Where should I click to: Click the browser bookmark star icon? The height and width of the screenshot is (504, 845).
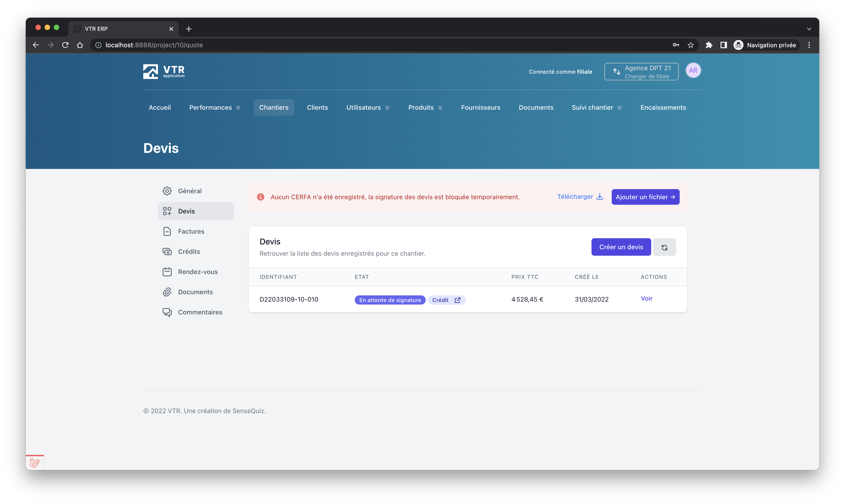pyautogui.click(x=690, y=45)
